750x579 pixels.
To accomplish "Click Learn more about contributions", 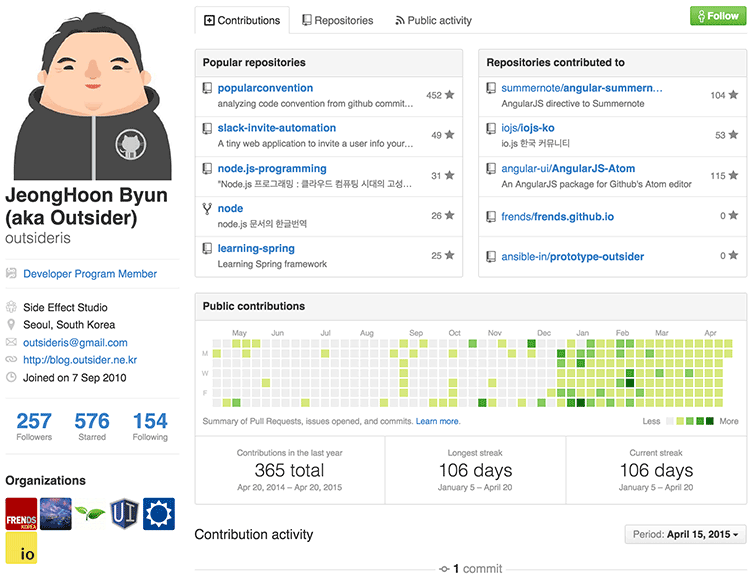I will (438, 421).
